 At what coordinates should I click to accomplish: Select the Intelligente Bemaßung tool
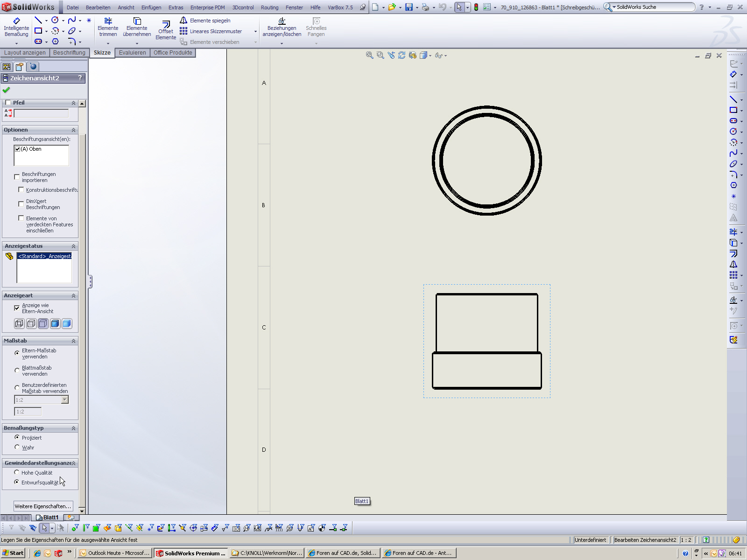pos(16,27)
